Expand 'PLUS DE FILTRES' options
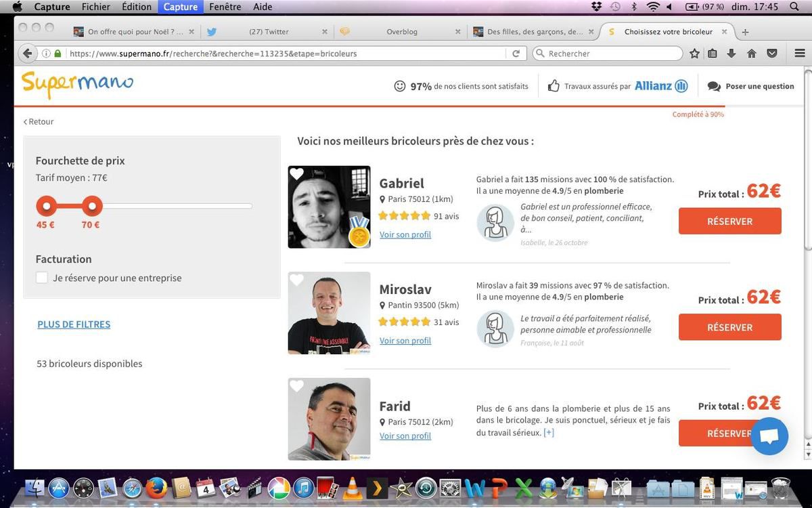 click(x=74, y=324)
